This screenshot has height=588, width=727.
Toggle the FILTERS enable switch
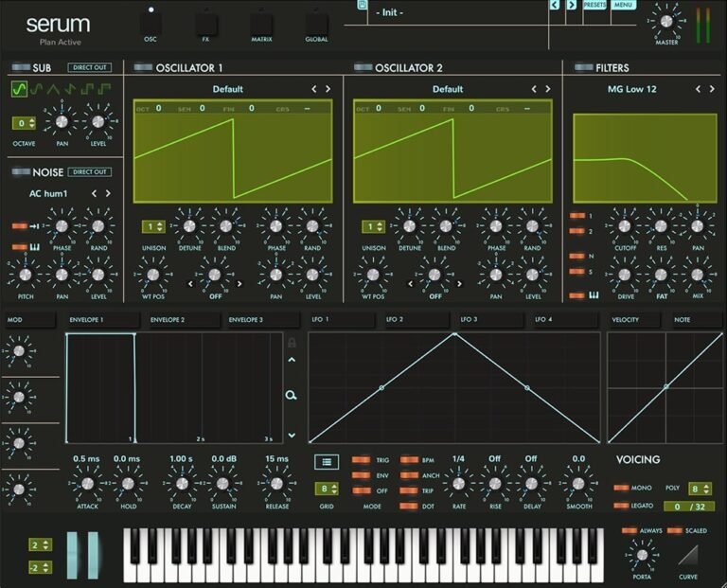pos(583,68)
